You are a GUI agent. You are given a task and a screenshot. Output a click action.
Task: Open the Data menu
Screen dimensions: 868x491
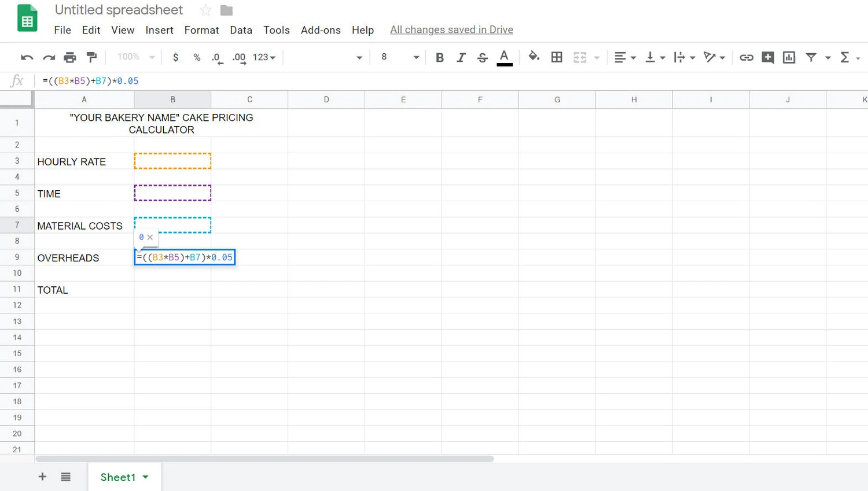coord(241,30)
